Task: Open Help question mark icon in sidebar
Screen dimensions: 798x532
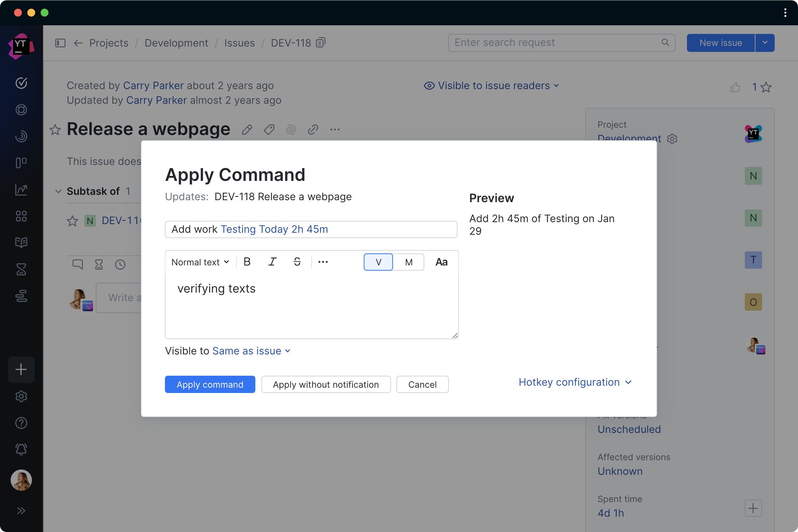Action: 21,423
